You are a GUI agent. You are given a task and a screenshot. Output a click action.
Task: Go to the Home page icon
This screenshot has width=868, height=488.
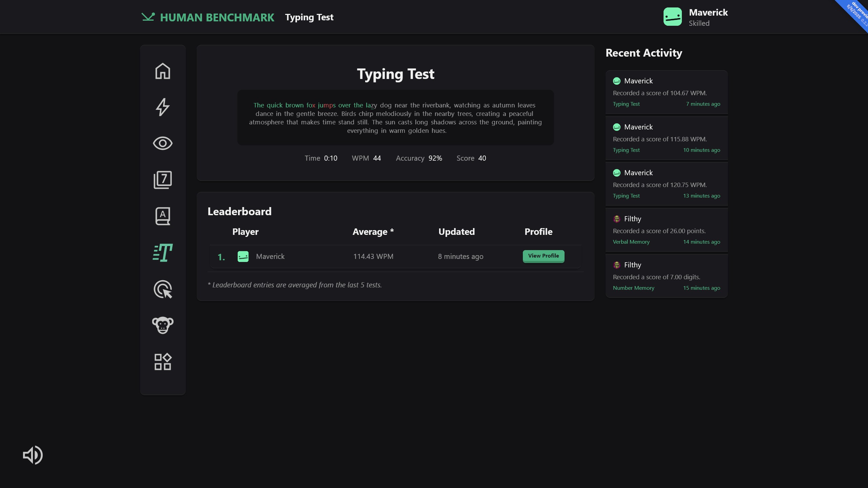(163, 71)
